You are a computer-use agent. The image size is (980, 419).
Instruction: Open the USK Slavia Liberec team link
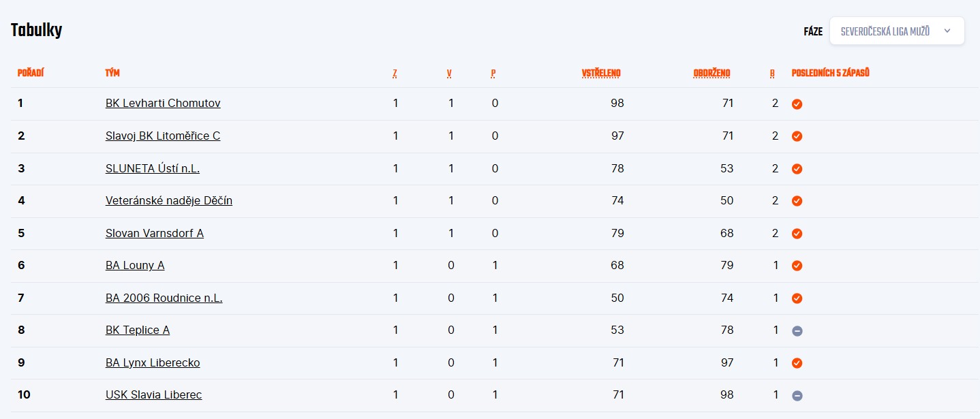click(x=153, y=395)
